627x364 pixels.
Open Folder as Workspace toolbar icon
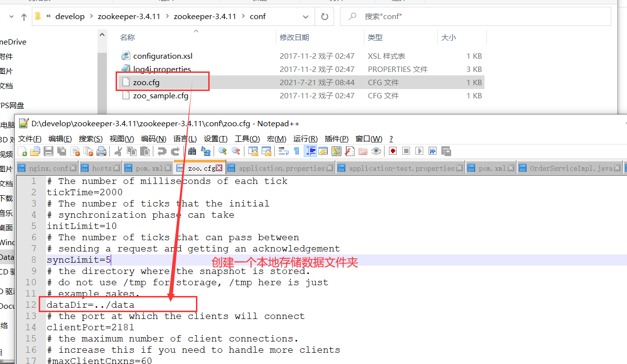click(363, 151)
